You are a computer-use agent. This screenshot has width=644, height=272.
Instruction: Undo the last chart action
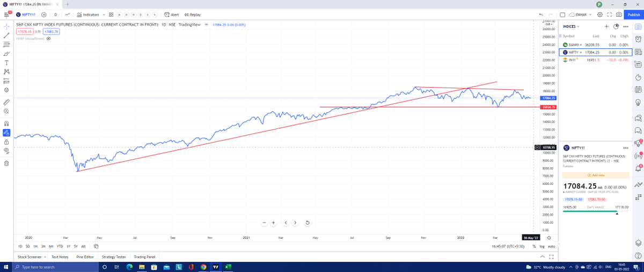click(x=541, y=15)
